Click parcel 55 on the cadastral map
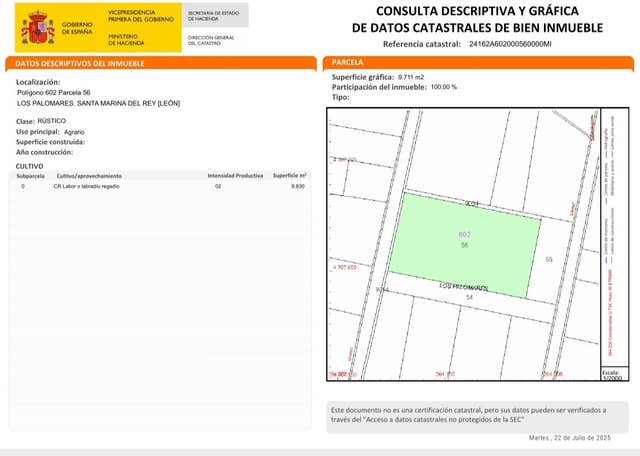Viewport: 640px width, 456px height. [x=549, y=259]
